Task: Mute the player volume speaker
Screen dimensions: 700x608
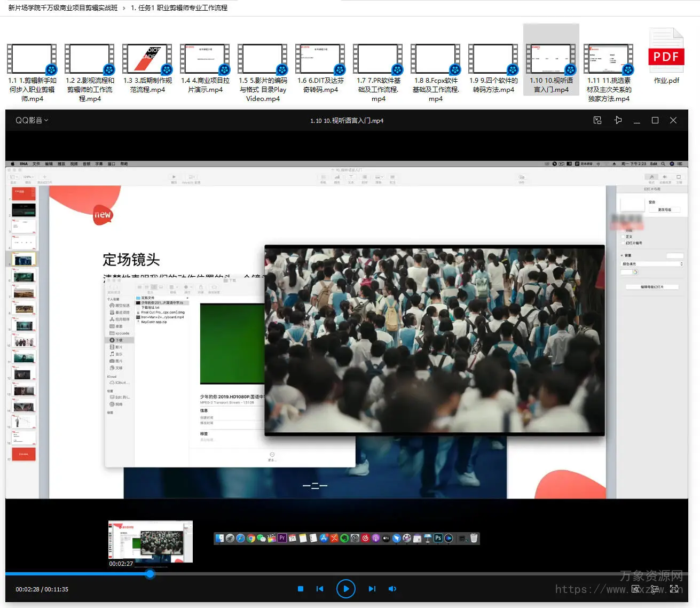Action: click(392, 589)
